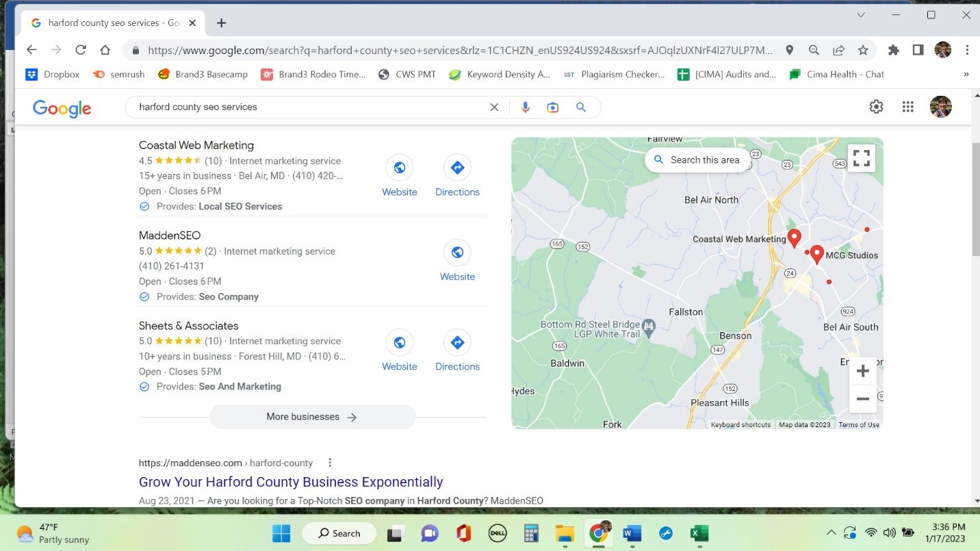
Task: Open Word from the taskbar
Action: click(x=632, y=533)
